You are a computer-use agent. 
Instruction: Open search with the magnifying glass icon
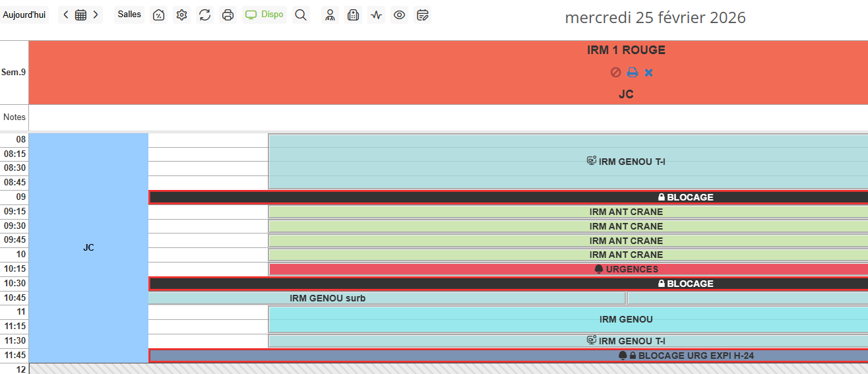[301, 15]
